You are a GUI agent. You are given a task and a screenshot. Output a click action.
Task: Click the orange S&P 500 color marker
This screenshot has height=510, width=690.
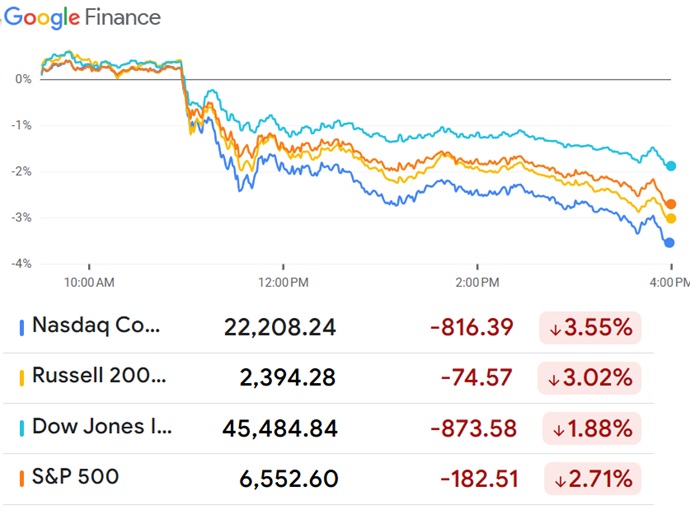click(x=22, y=480)
